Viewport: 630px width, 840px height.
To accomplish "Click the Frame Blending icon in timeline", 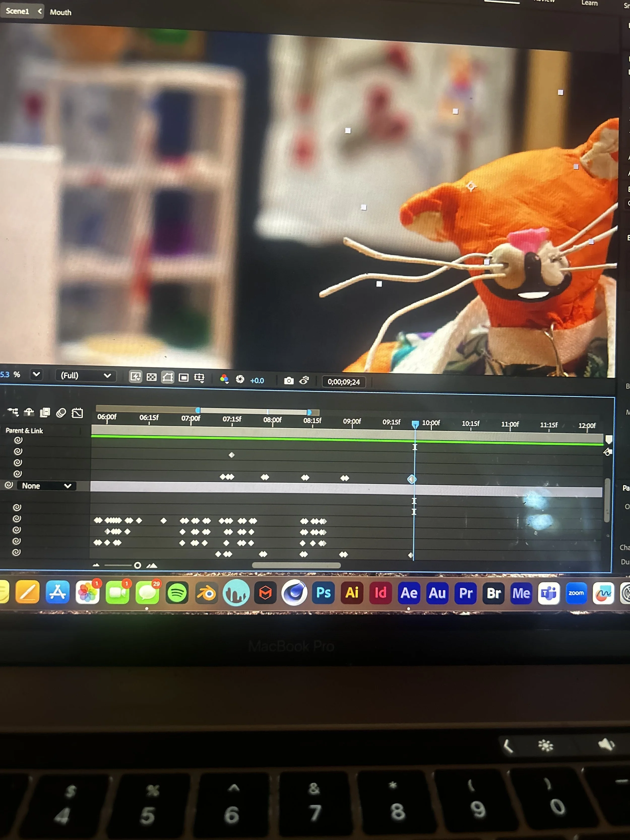I will coord(45,412).
